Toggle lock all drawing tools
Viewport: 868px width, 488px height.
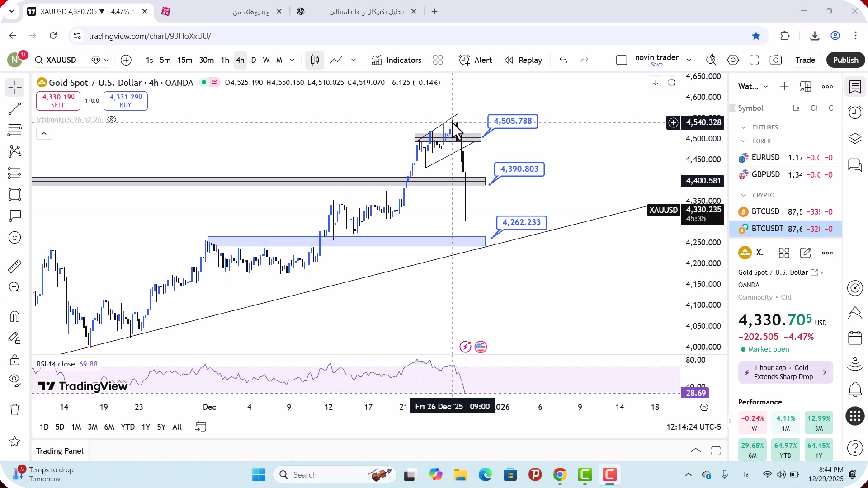[14, 360]
